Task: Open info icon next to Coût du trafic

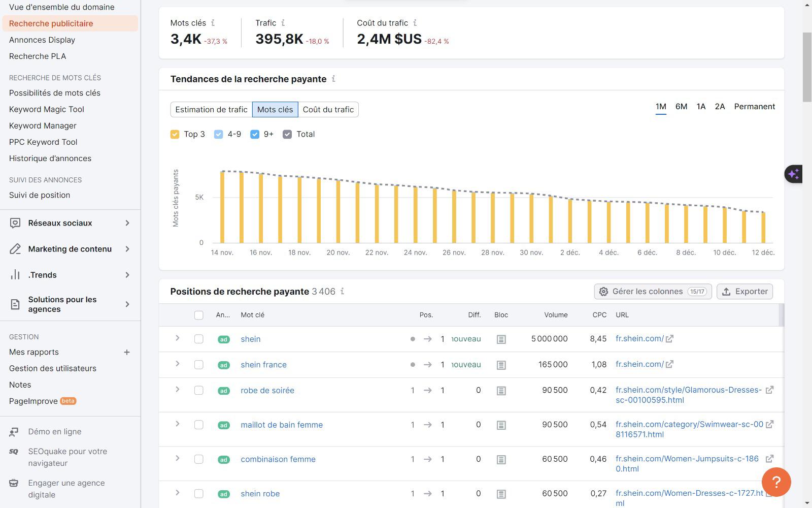Action: (415, 23)
